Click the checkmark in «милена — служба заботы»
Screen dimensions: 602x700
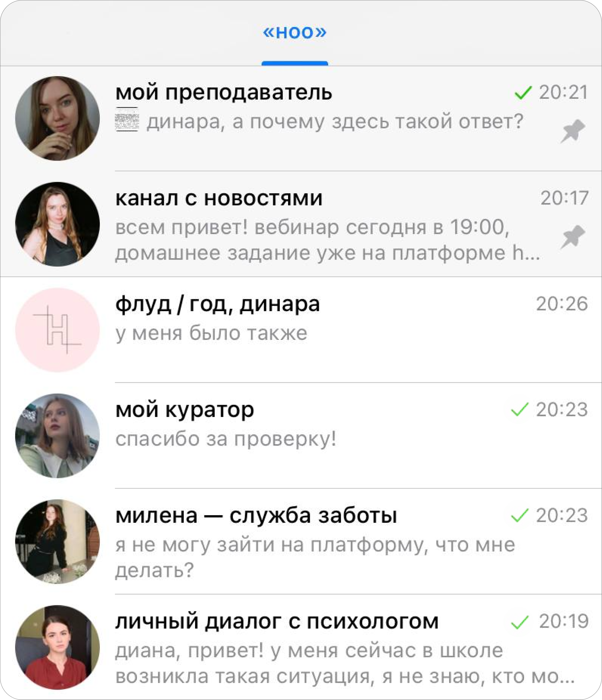click(520, 515)
